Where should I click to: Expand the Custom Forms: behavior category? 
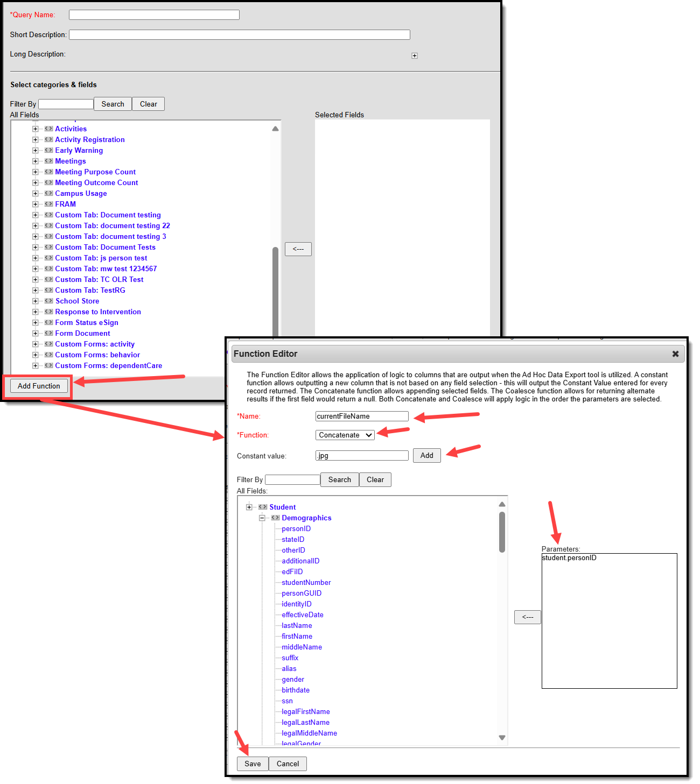(x=35, y=355)
